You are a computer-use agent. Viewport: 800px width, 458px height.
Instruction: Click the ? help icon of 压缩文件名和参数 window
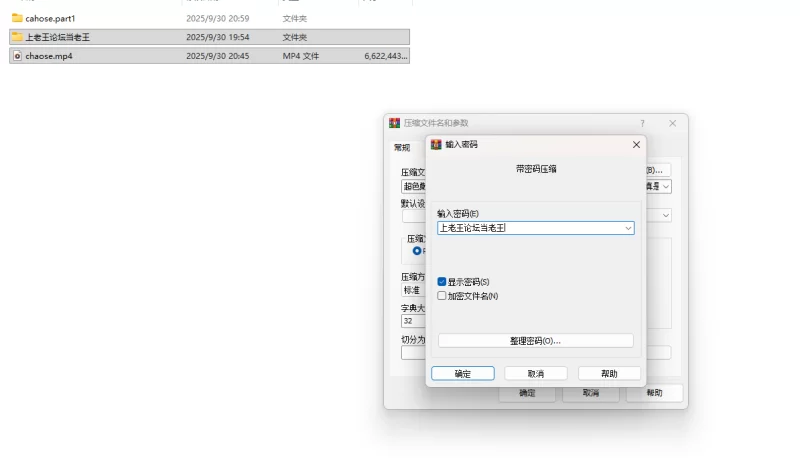(642, 123)
